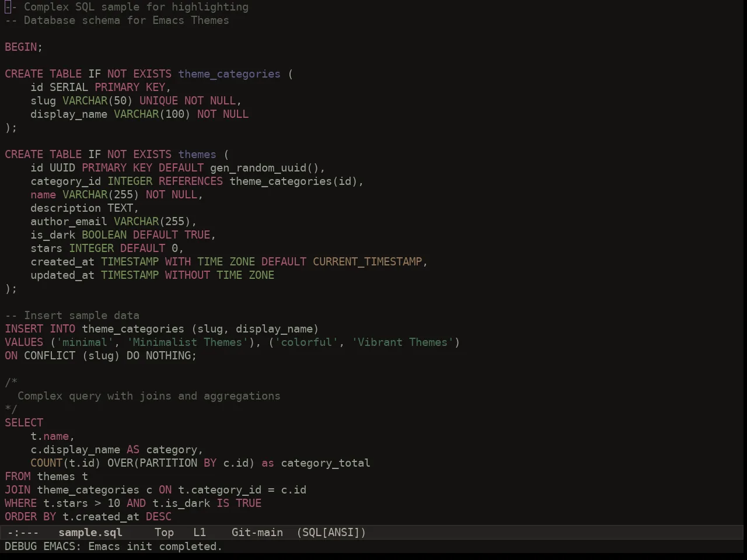
Task: Click the ORDER BY clause keyword
Action: [x=30, y=517]
